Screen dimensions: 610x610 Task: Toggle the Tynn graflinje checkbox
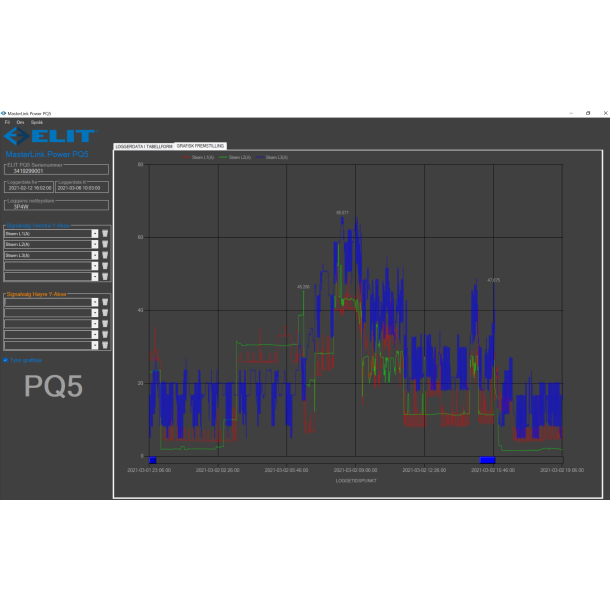point(5,360)
